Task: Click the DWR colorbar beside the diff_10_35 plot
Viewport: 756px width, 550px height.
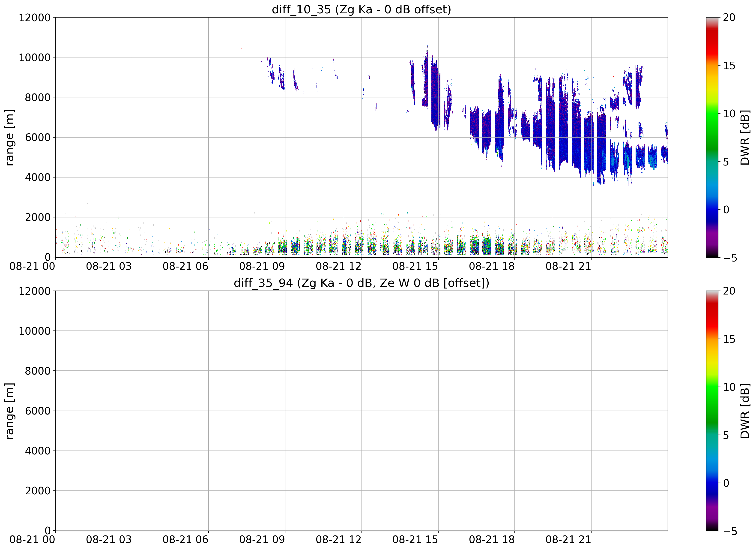Action: point(712,137)
